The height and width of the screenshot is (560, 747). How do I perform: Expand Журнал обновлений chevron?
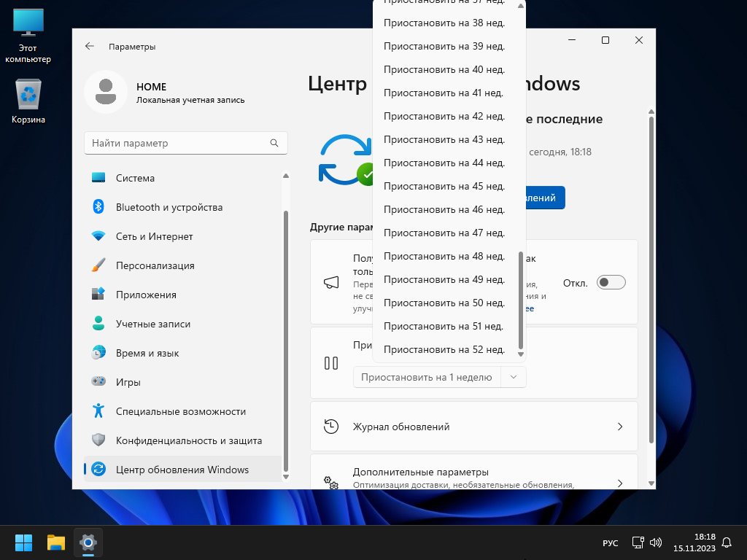619,427
